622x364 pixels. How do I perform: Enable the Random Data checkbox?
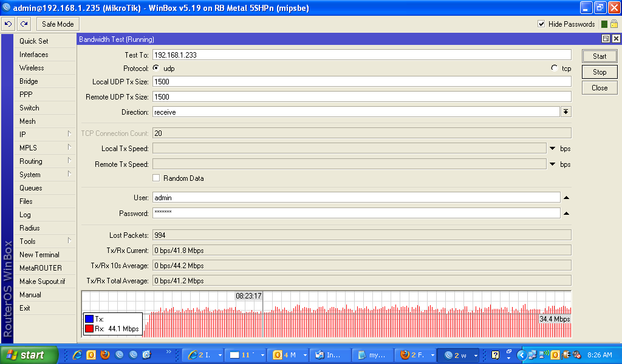point(156,178)
